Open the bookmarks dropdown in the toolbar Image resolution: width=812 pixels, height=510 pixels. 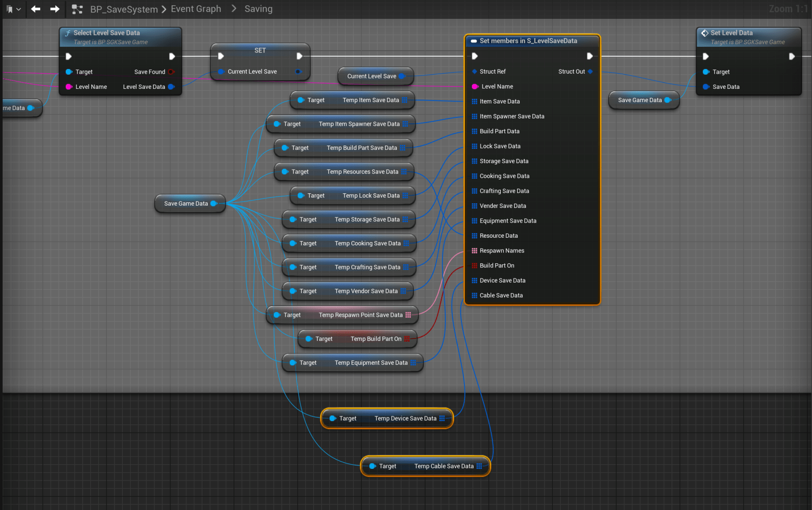coord(13,9)
